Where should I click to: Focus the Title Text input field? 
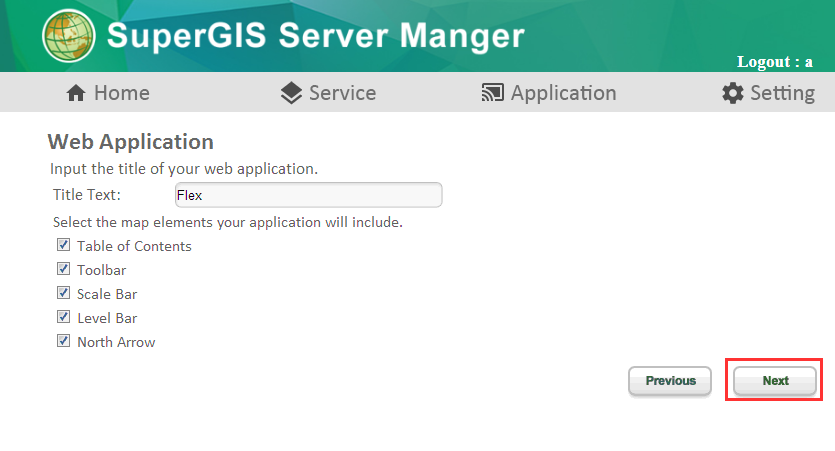308,195
